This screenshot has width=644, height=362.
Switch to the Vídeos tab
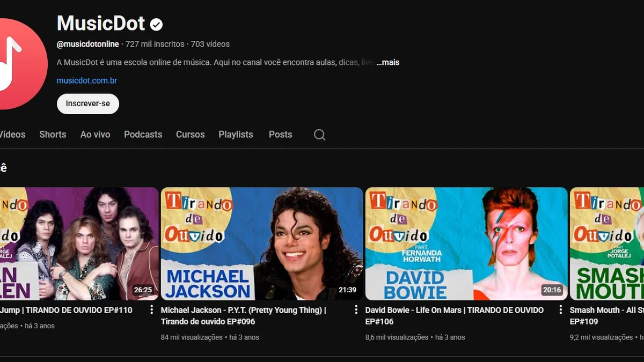pos(12,135)
